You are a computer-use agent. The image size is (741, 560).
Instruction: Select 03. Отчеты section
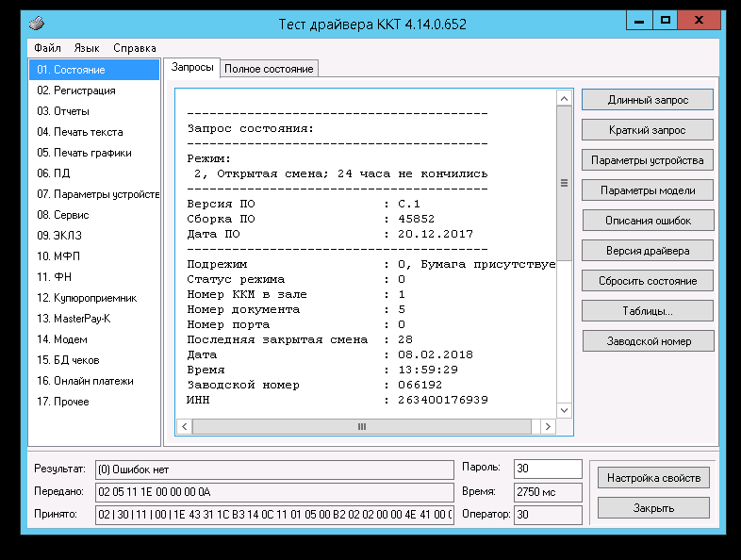click(x=94, y=111)
